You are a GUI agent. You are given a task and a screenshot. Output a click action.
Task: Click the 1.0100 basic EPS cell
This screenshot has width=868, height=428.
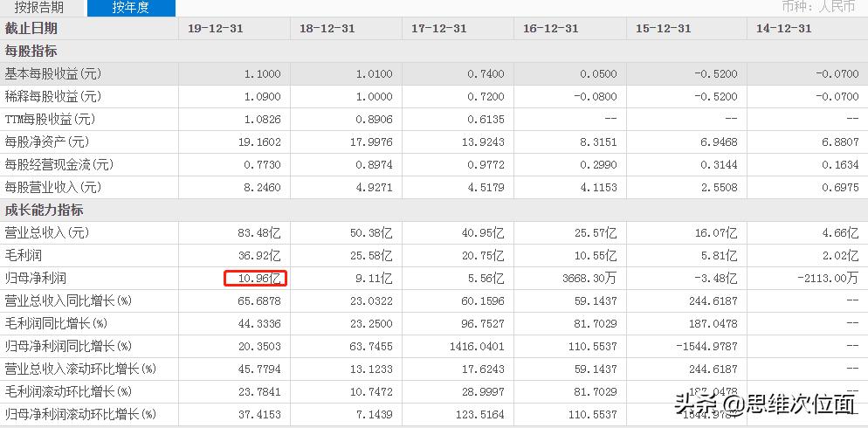(375, 73)
